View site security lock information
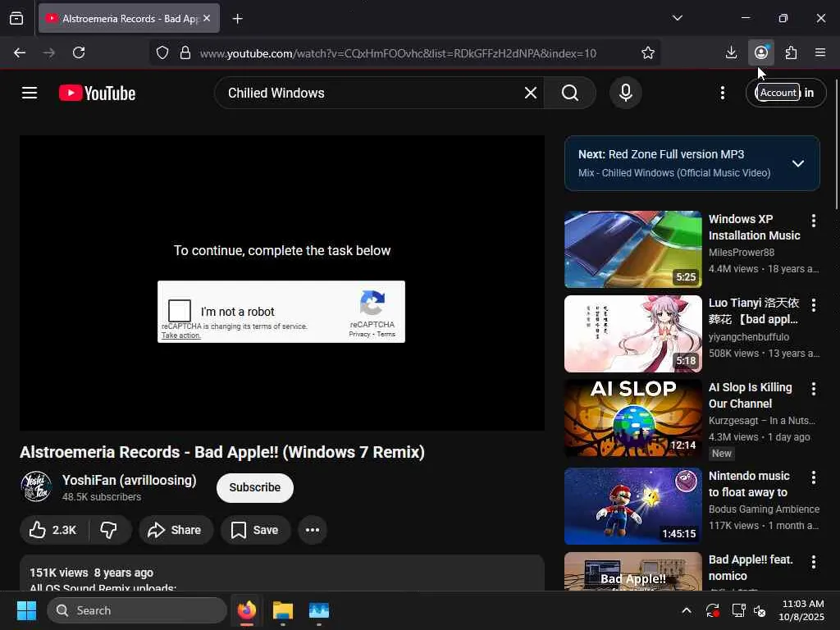Image resolution: width=840 pixels, height=630 pixels. (x=185, y=52)
